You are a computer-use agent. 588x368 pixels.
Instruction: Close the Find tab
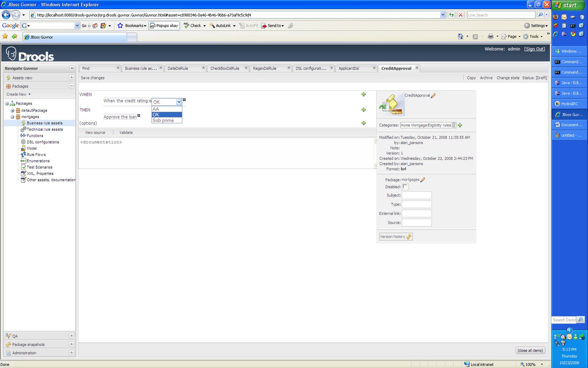(118, 68)
